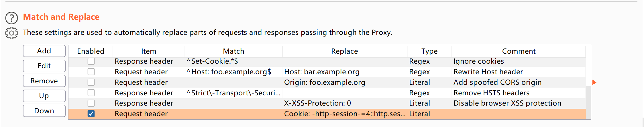Image resolution: width=644 pixels, height=127 pixels.
Task: Move the selected rule Up
Action: (44, 96)
